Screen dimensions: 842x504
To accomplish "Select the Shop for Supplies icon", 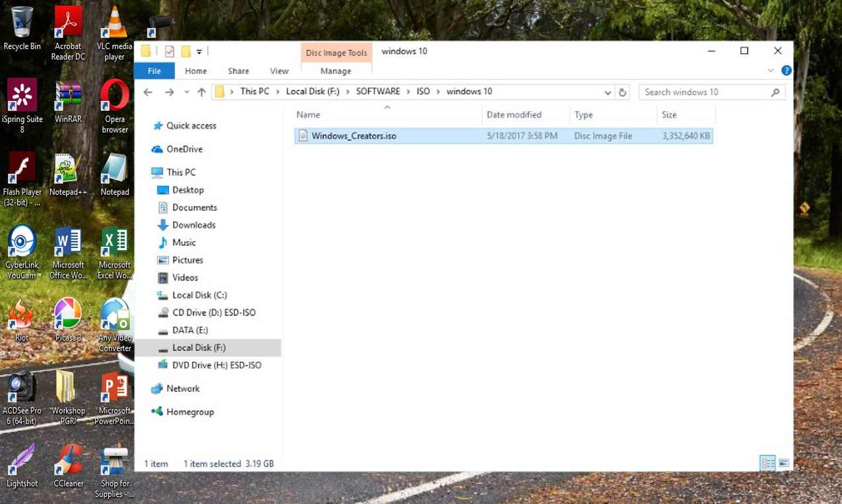I will click(114, 470).
